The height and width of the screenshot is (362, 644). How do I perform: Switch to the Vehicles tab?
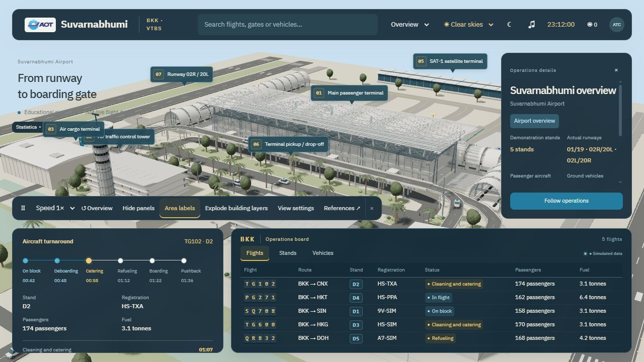tap(323, 253)
